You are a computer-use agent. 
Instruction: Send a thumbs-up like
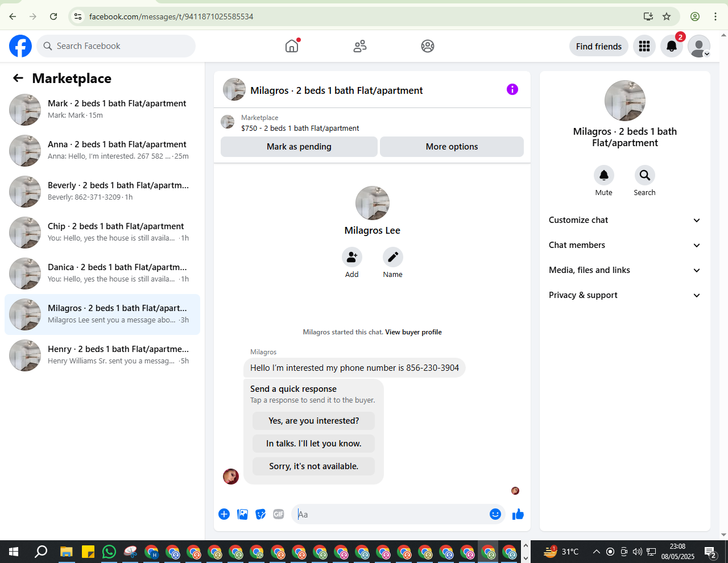(x=518, y=514)
